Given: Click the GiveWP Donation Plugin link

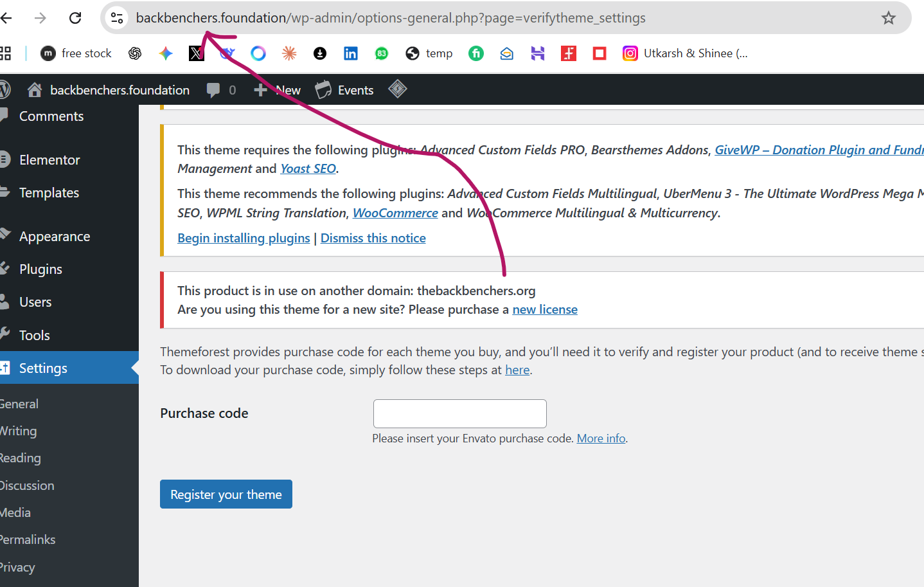Looking at the screenshot, I should (819, 150).
